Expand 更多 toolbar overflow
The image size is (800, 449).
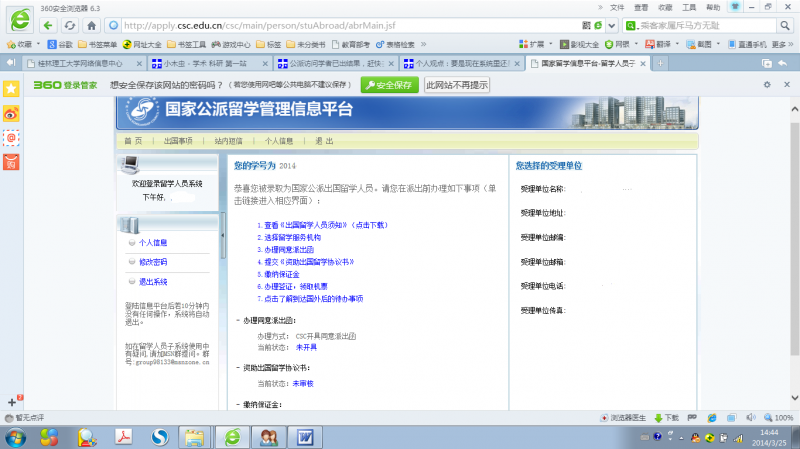[783, 44]
